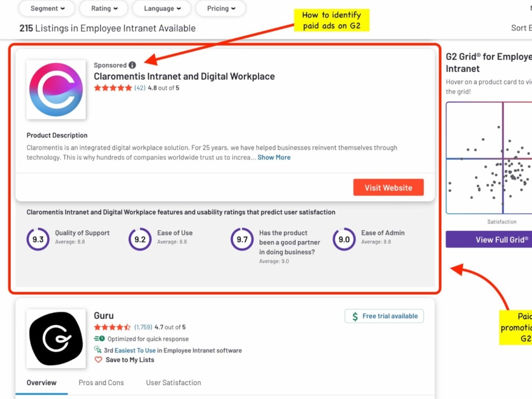Click the 9.3 Quality of Support gauge
This screenshot has height=399, width=532.
38,239
